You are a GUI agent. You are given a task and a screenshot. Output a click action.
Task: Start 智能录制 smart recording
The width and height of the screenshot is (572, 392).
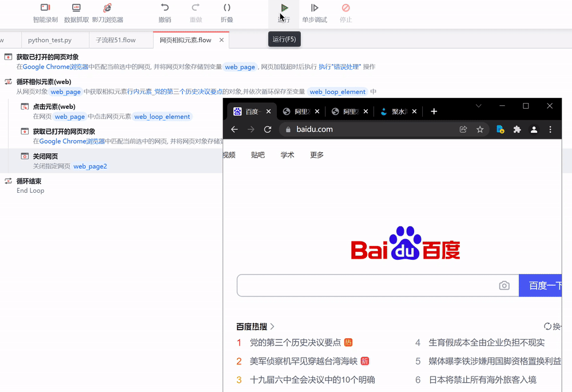coord(45,13)
